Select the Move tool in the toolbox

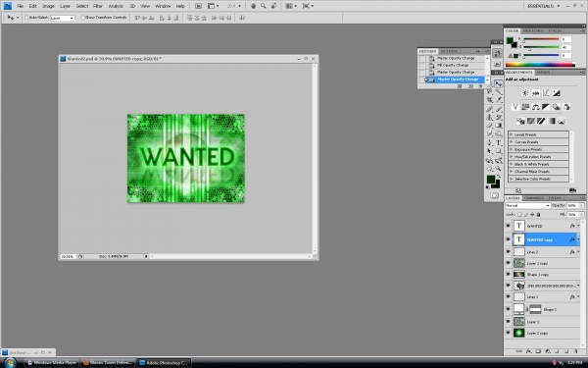click(499, 83)
